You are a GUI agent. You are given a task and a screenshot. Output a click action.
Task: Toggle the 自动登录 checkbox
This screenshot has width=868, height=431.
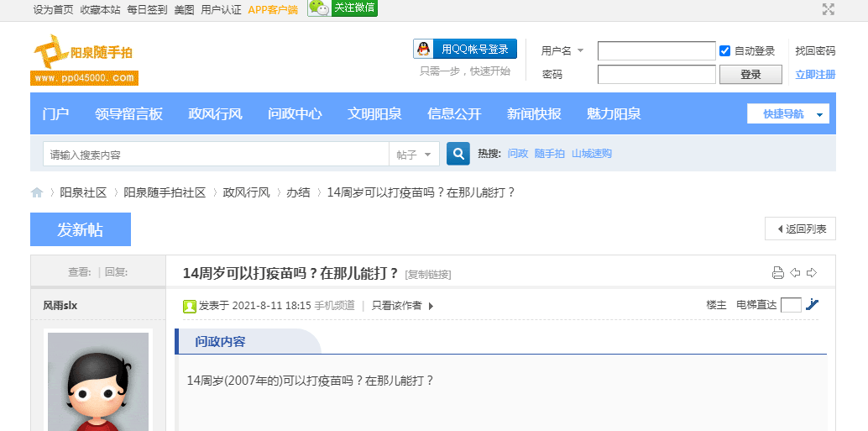click(x=725, y=51)
